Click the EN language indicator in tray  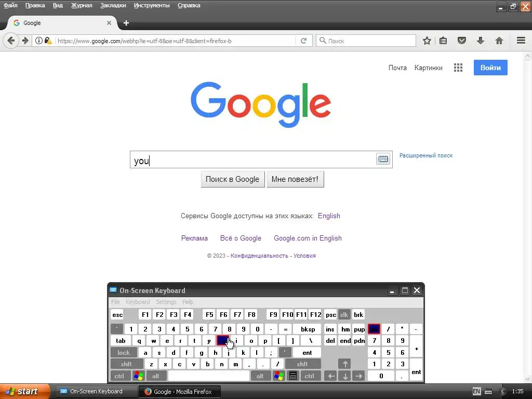coord(476,392)
